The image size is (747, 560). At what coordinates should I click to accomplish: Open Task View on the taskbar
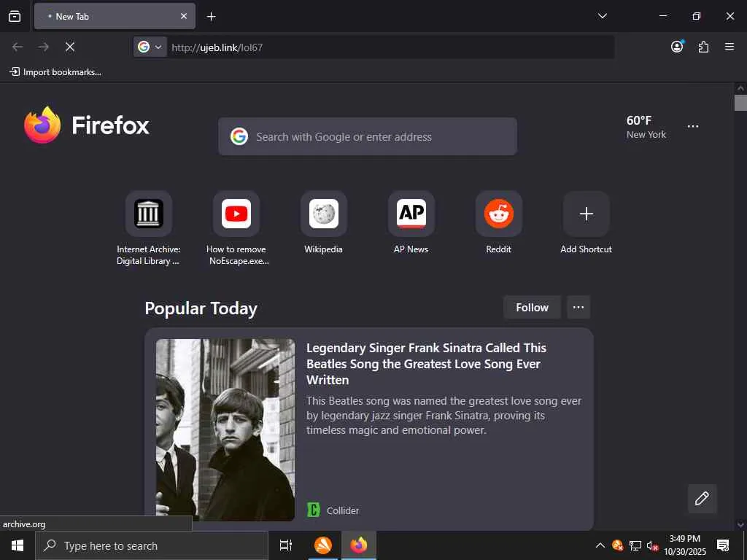(x=286, y=545)
